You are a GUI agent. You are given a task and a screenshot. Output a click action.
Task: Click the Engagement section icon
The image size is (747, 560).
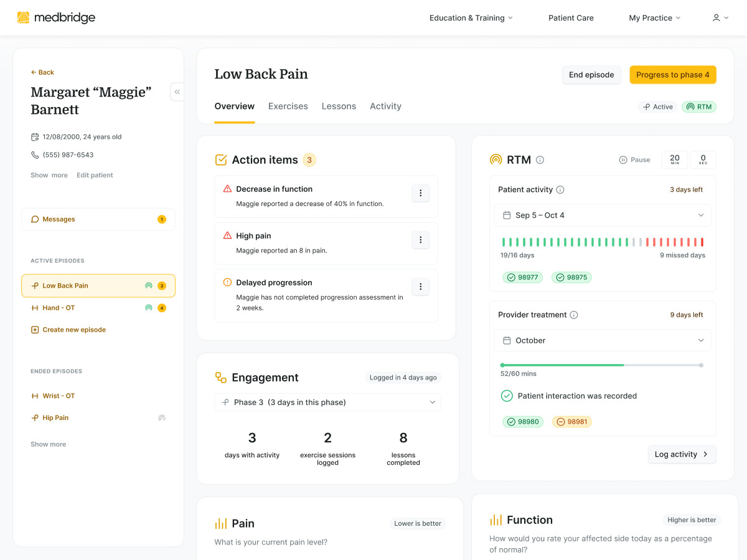pyautogui.click(x=221, y=378)
